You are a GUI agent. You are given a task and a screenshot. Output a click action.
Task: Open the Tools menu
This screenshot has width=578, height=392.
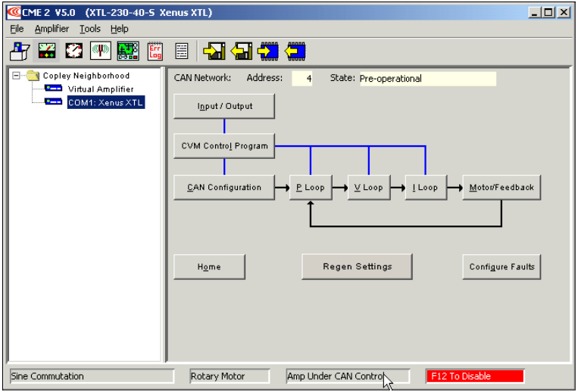(90, 29)
